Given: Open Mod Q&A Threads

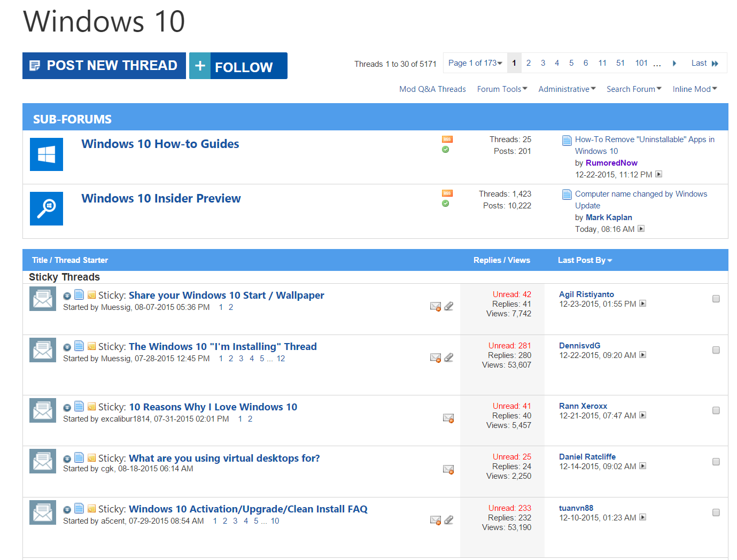Looking at the screenshot, I should [x=432, y=89].
